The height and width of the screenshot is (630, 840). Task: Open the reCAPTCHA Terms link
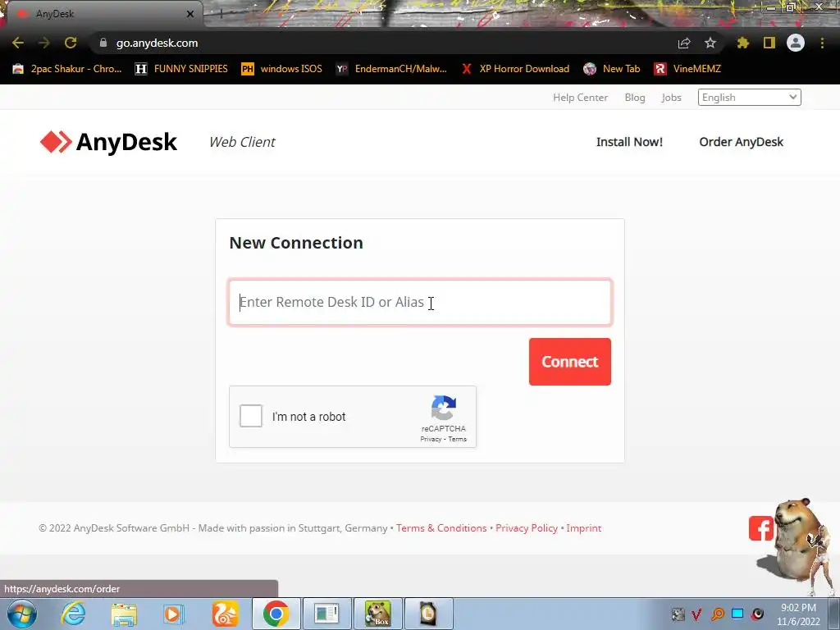[457, 440]
